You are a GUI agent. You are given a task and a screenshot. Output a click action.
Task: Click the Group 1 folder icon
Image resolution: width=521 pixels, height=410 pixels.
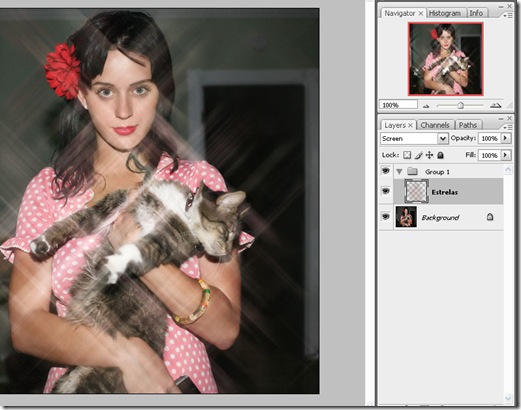coord(413,171)
